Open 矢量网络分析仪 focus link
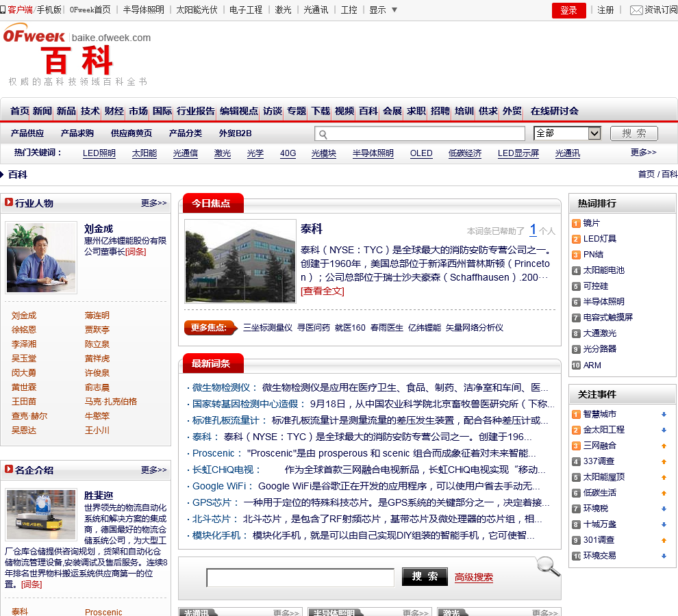678x616 pixels. coord(475,328)
